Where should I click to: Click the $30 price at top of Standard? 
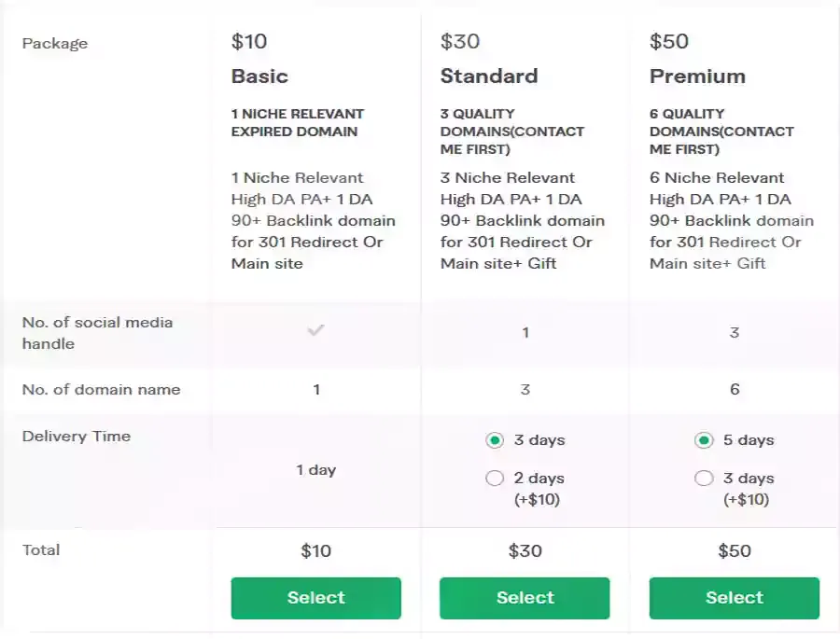460,42
